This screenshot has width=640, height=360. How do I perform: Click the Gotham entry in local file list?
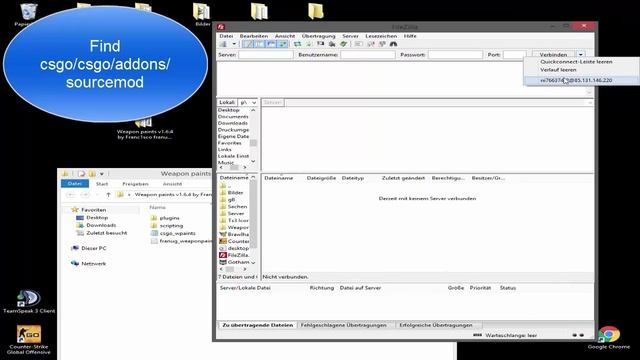click(x=238, y=262)
